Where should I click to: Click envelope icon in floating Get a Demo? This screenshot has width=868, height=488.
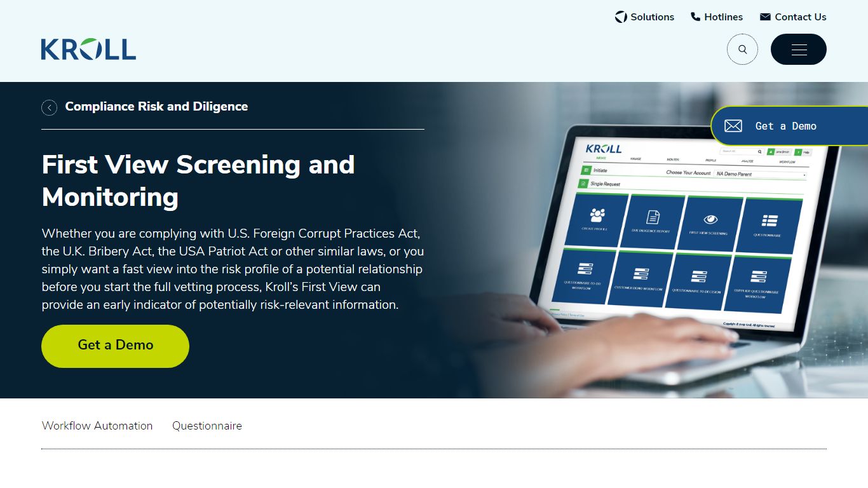pyautogui.click(x=733, y=126)
